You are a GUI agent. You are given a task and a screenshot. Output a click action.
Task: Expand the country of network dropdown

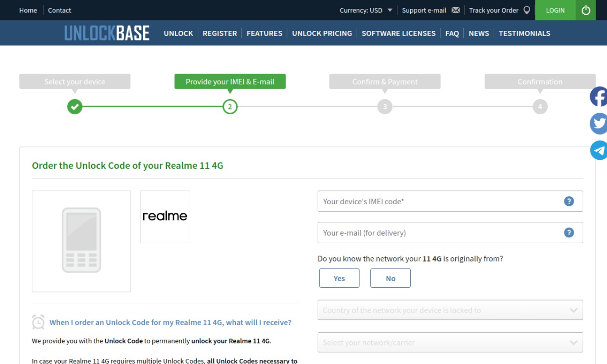450,310
